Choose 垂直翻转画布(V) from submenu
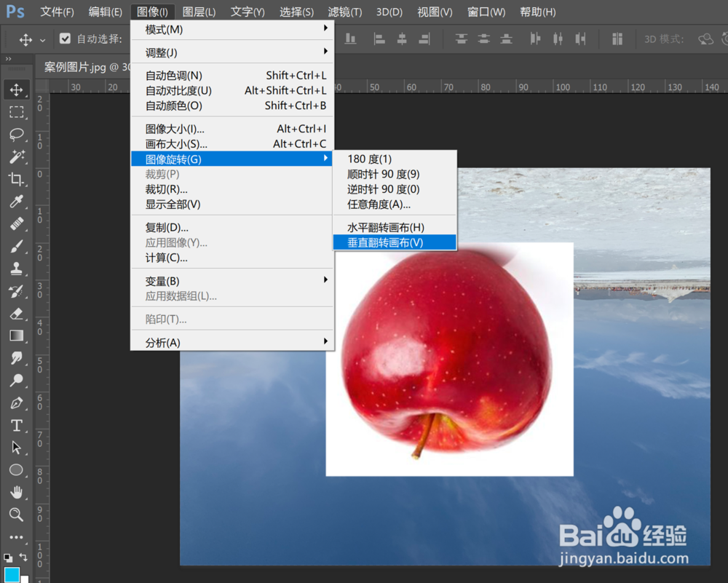 click(395, 242)
